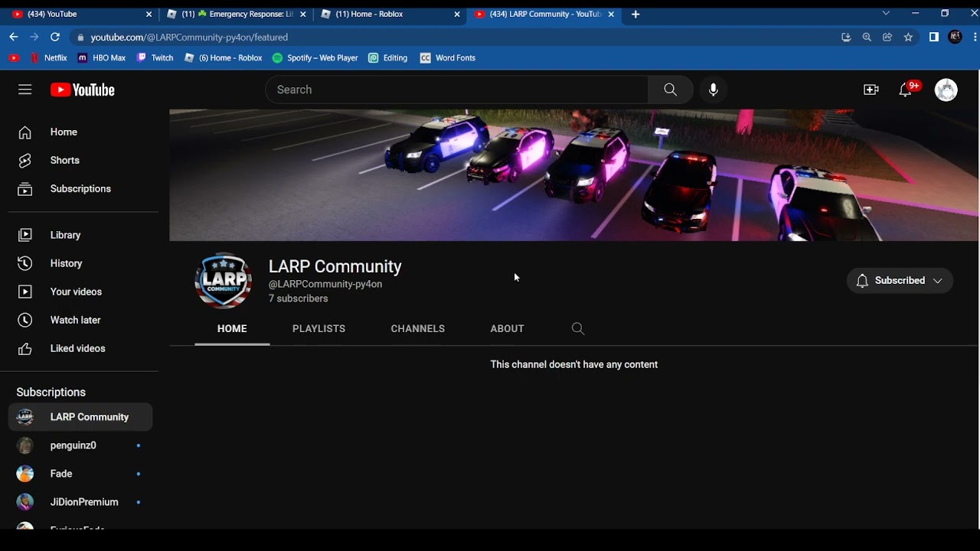The height and width of the screenshot is (551, 980).
Task: Reload the page
Action: click(x=55, y=37)
